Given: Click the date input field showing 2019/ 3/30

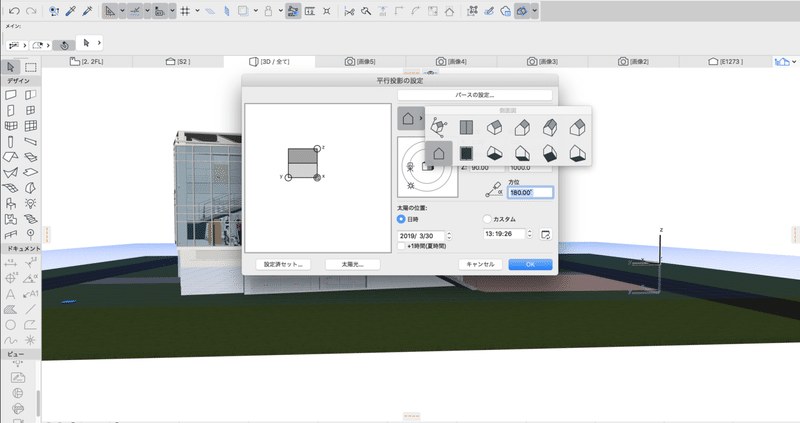Looking at the screenshot, I should point(421,236).
